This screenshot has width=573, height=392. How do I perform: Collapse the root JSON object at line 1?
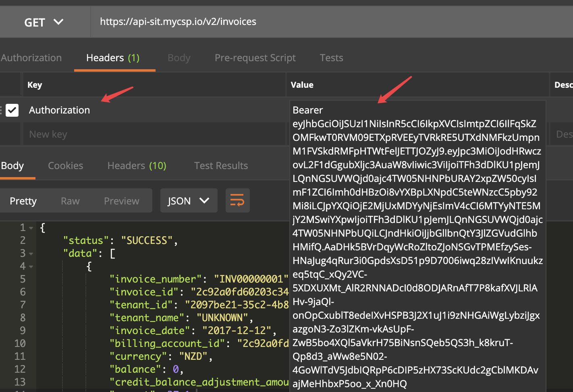coord(30,227)
